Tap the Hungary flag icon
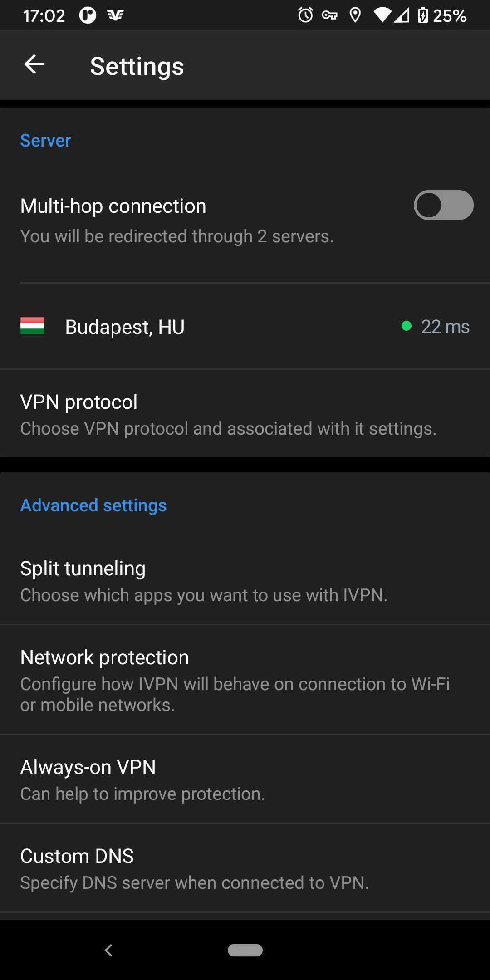Viewport: 490px width, 980px height. (32, 326)
